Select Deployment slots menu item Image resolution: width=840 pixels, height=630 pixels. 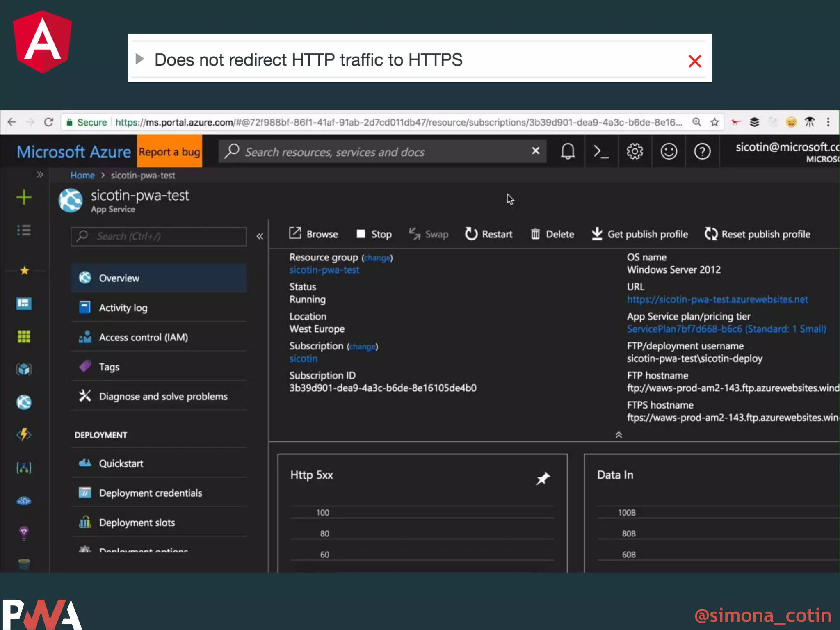[137, 523]
